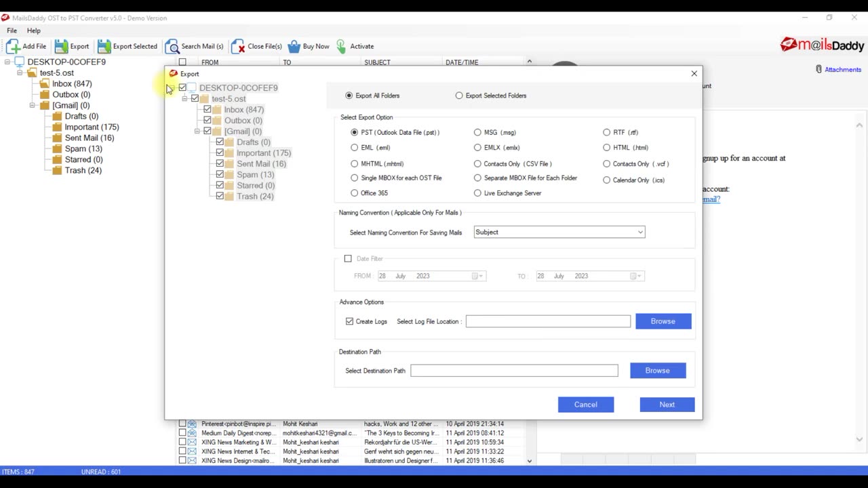868x488 pixels.
Task: Uncheck Trash (24) in Export dialog tree
Action: point(220,197)
